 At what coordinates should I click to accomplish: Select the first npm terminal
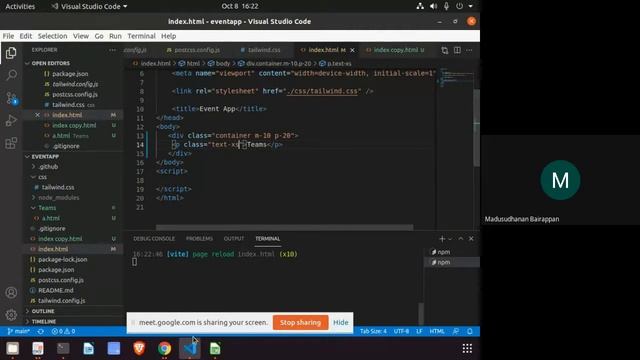point(452,252)
